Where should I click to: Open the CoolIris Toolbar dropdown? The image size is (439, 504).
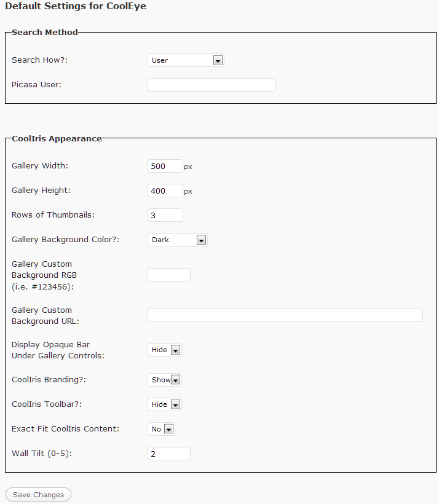pyautogui.click(x=165, y=404)
